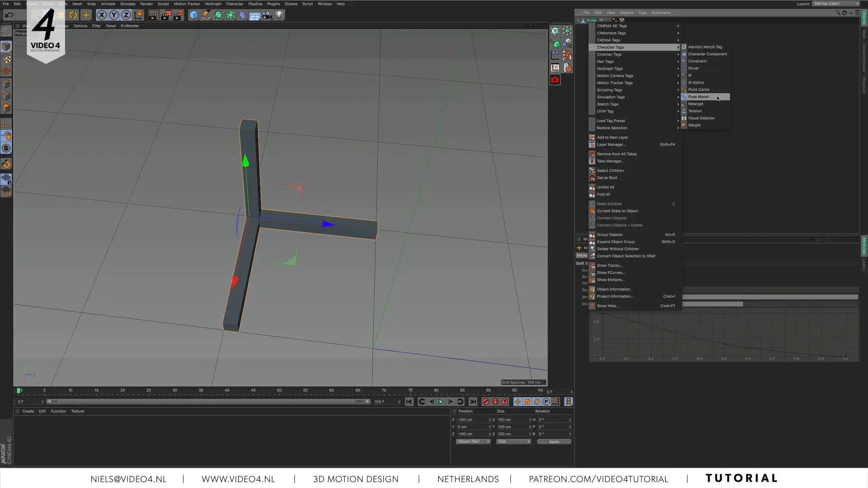The height and width of the screenshot is (488, 868).
Task: Click Go to Start of timeline
Action: (x=409, y=402)
